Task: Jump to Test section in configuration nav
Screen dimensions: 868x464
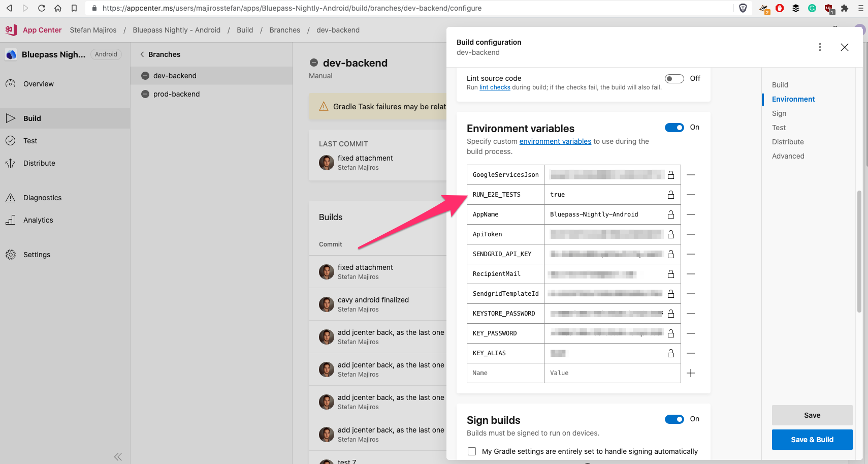Action: [779, 128]
